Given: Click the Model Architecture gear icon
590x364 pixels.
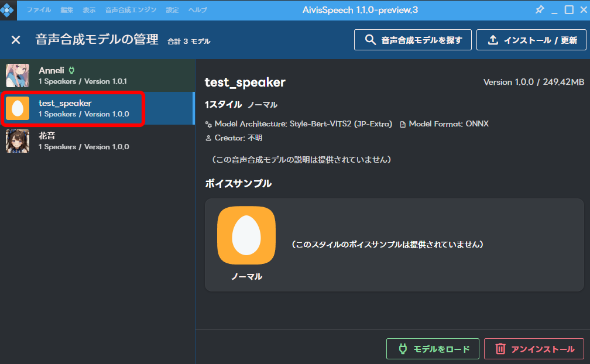Looking at the screenshot, I should click(x=208, y=124).
